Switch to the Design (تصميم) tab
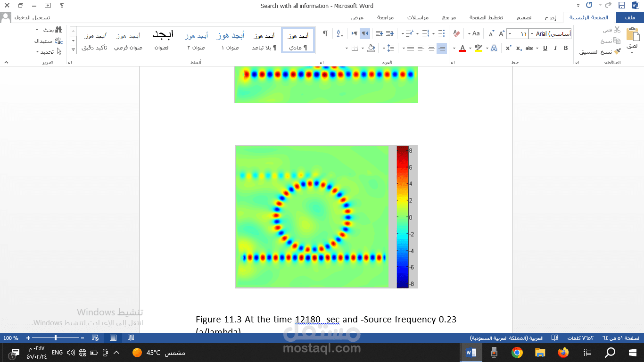The height and width of the screenshot is (362, 644). (524, 17)
